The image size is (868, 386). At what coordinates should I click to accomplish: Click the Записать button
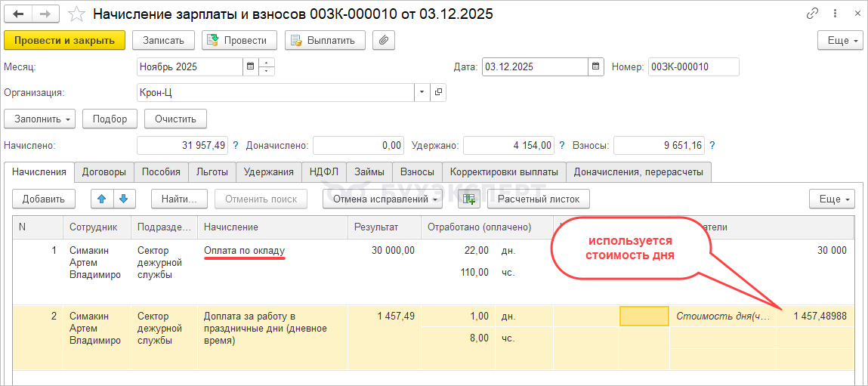pos(163,40)
